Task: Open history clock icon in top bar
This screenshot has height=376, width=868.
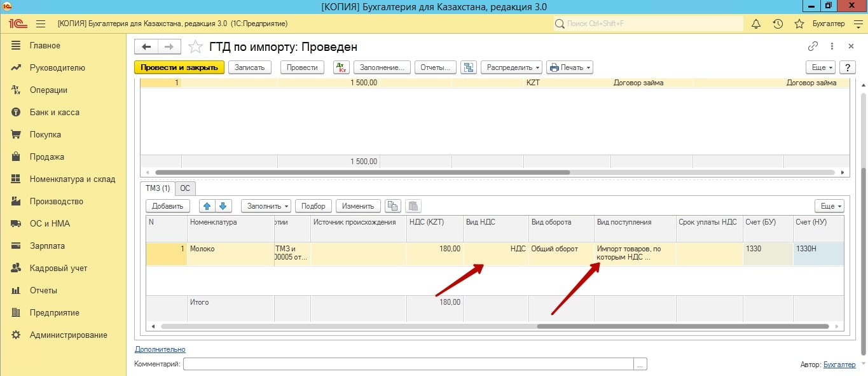Action: pos(778,24)
